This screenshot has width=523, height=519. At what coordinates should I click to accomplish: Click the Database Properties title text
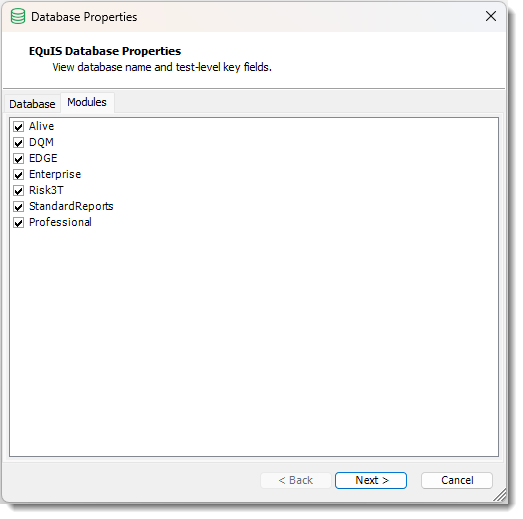click(x=84, y=17)
